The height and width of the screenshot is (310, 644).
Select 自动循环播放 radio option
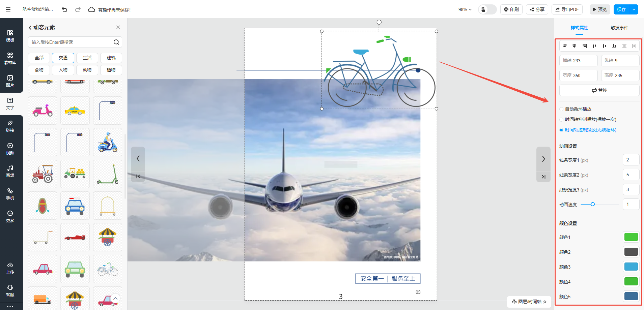[x=561, y=109]
